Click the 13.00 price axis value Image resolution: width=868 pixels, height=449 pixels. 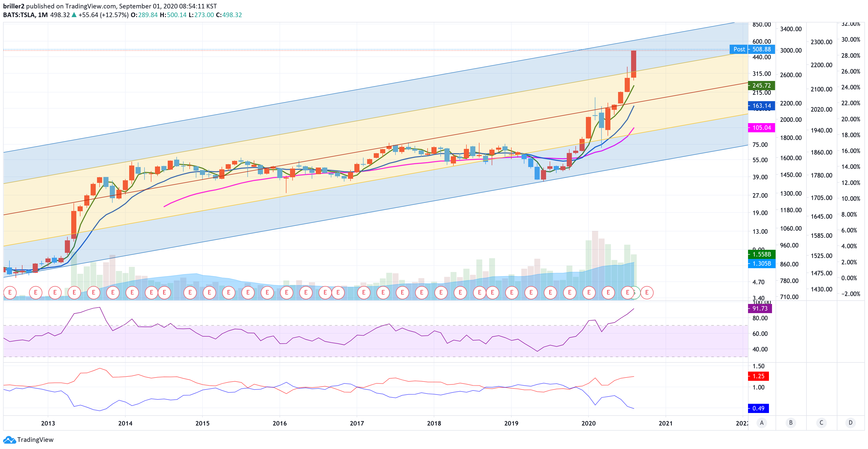760,232
